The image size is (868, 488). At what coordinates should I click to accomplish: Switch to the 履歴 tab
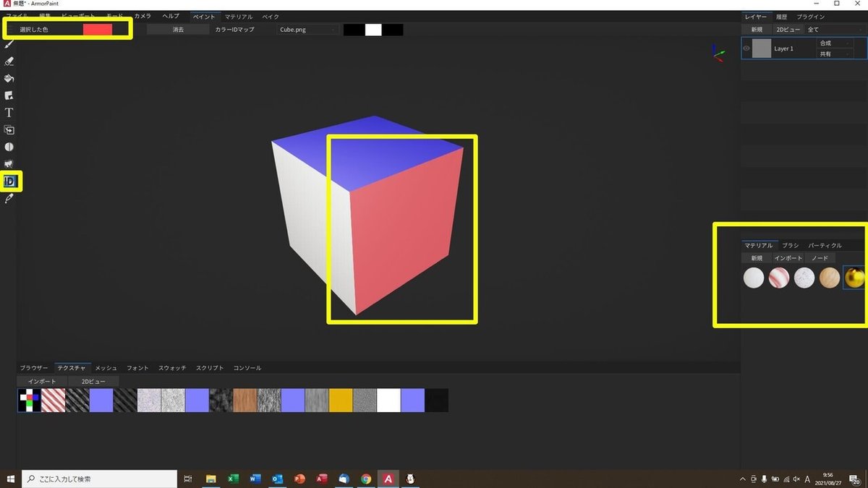tap(781, 16)
